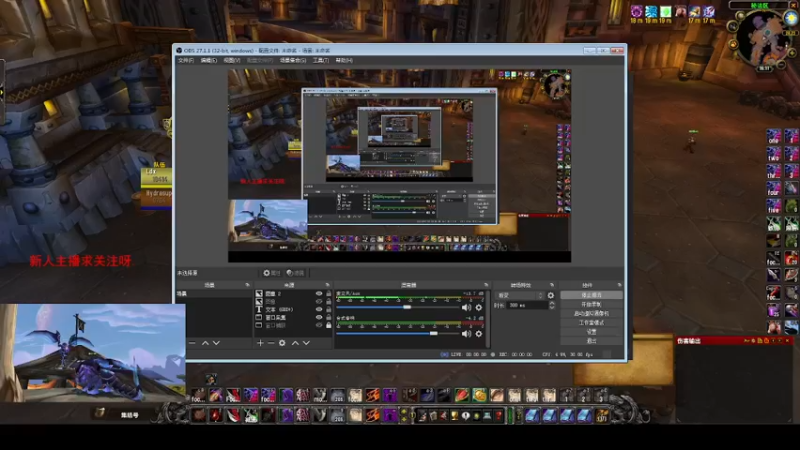Click the add source plus icon

(x=260, y=343)
